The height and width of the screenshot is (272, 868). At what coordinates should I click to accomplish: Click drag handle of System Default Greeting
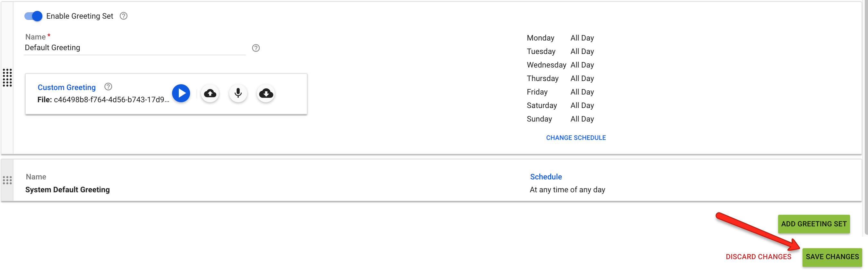click(7, 180)
